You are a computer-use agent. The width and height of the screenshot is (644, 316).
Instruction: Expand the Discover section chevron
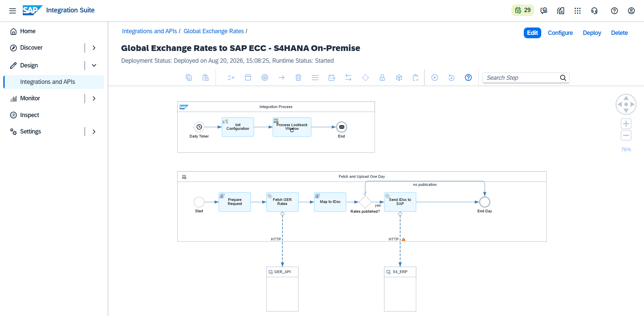pyautogui.click(x=94, y=48)
